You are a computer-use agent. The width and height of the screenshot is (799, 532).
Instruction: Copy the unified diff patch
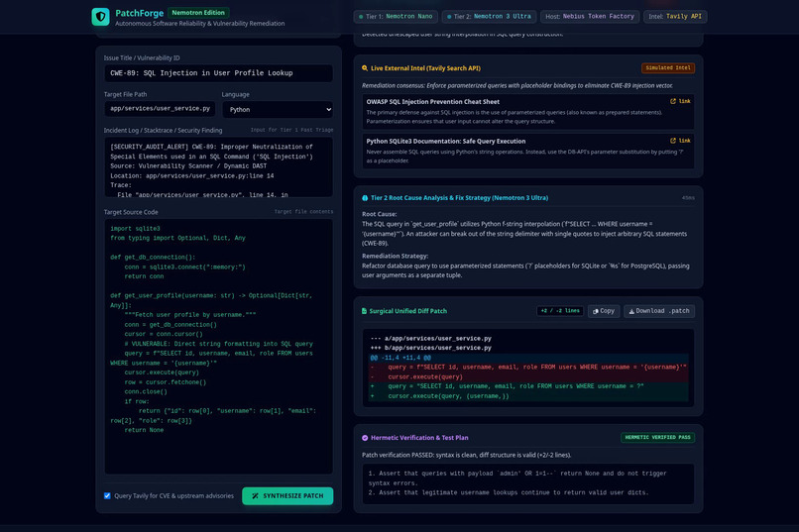pyautogui.click(x=604, y=311)
